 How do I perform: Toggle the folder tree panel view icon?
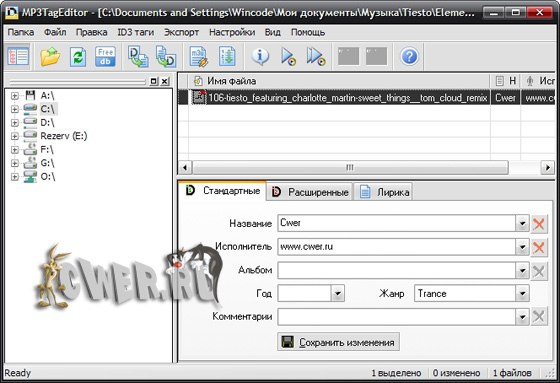[18, 56]
